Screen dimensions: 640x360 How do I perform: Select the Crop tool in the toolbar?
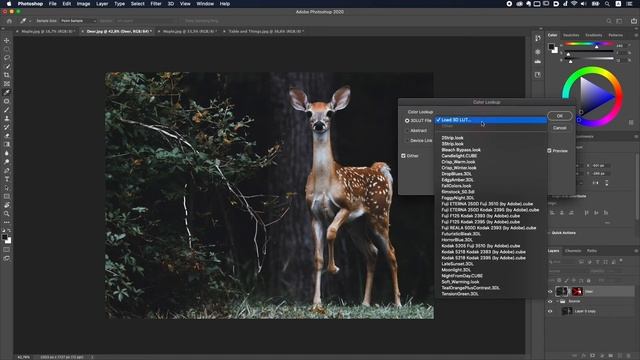(7, 75)
